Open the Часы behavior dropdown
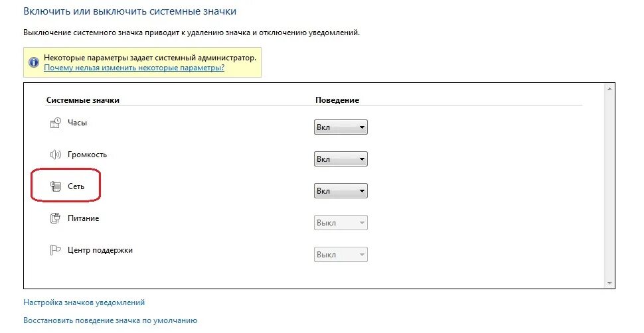The height and width of the screenshot is (333, 644). (341, 127)
